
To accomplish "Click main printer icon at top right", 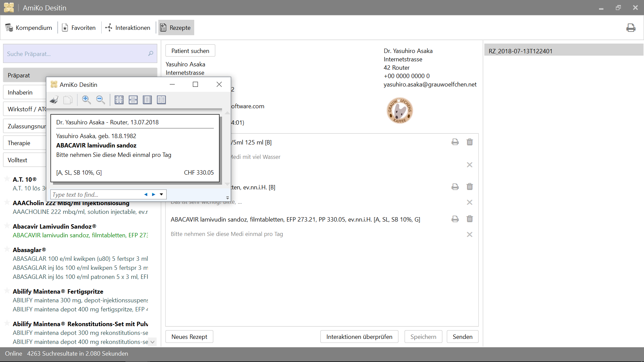I will (x=631, y=28).
